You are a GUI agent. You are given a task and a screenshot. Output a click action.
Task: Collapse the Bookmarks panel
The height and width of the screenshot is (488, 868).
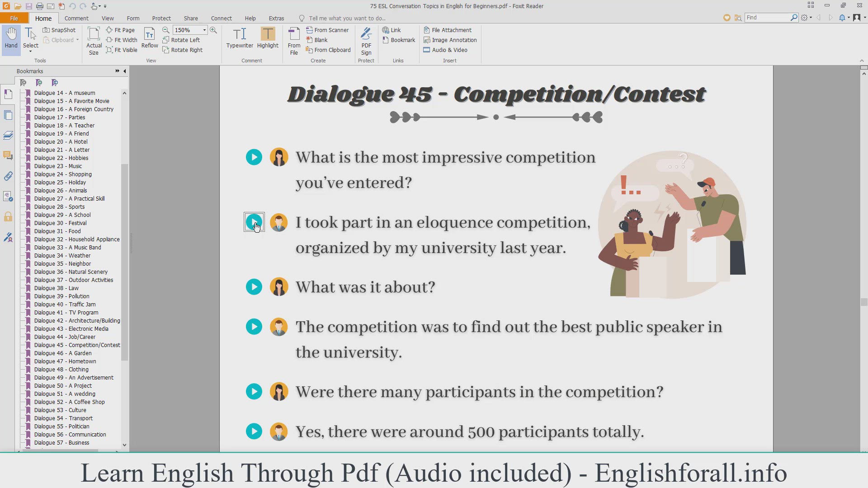click(x=125, y=71)
